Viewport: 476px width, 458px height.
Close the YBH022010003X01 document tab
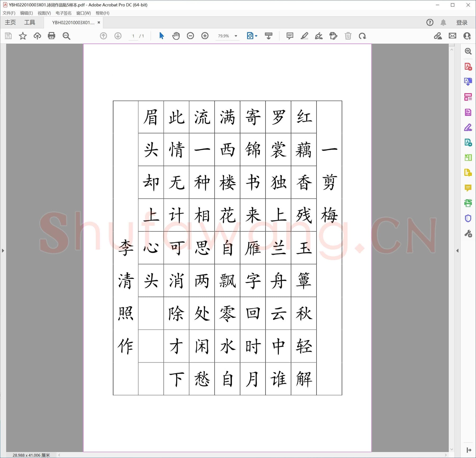pyautogui.click(x=99, y=22)
